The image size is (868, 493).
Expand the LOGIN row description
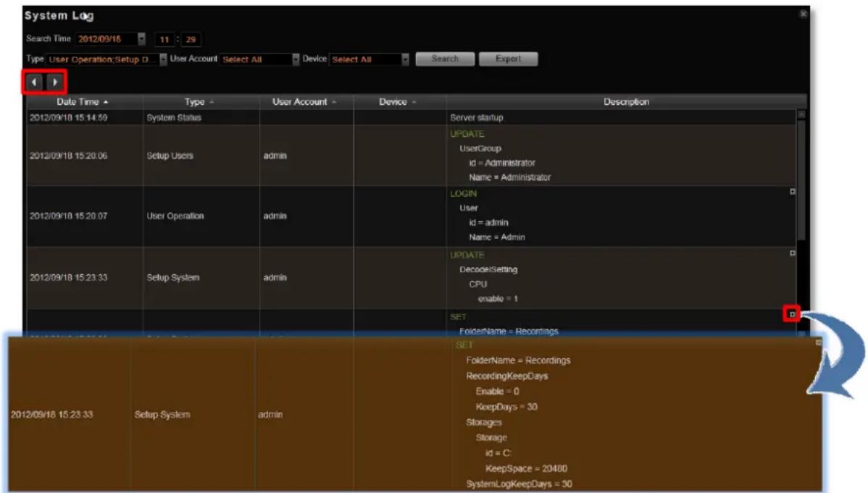click(792, 191)
